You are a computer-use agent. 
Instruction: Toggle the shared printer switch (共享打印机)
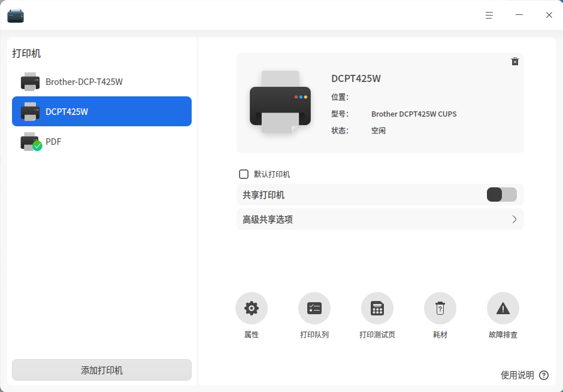501,195
